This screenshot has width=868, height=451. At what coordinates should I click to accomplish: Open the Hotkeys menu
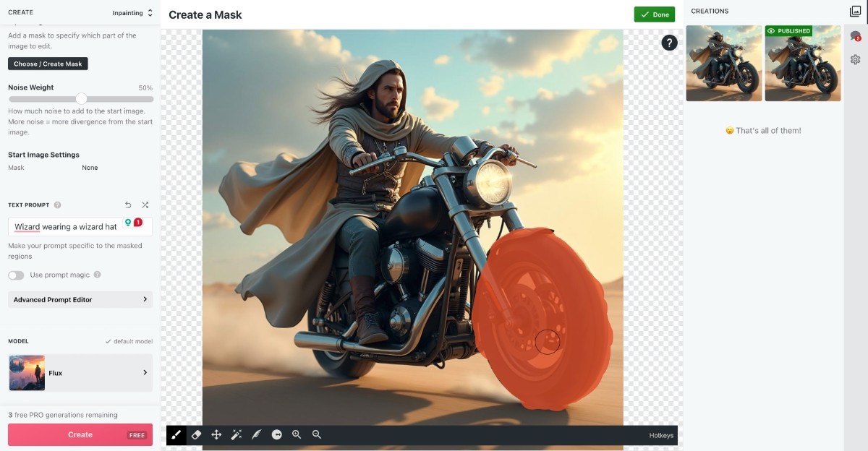click(x=661, y=435)
